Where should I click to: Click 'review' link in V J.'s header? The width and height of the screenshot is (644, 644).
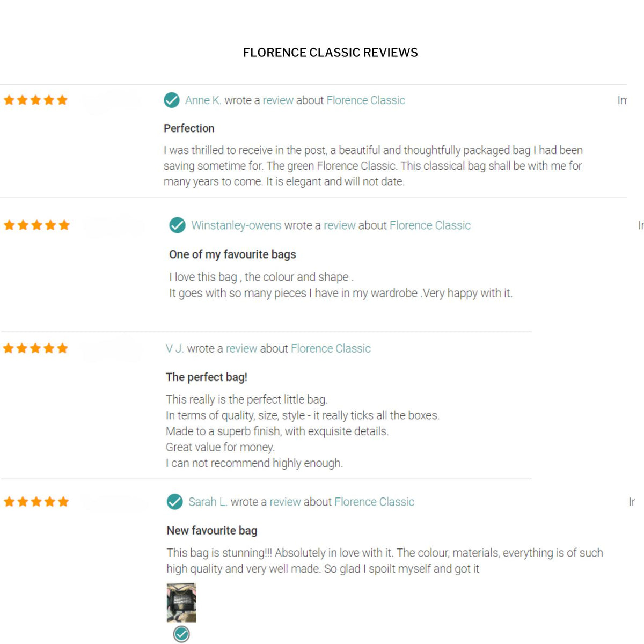[241, 349]
